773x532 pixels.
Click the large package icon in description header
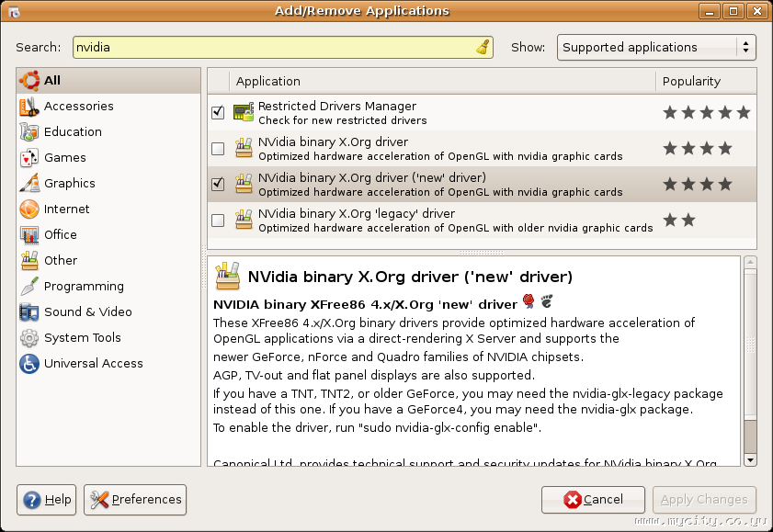coord(227,276)
